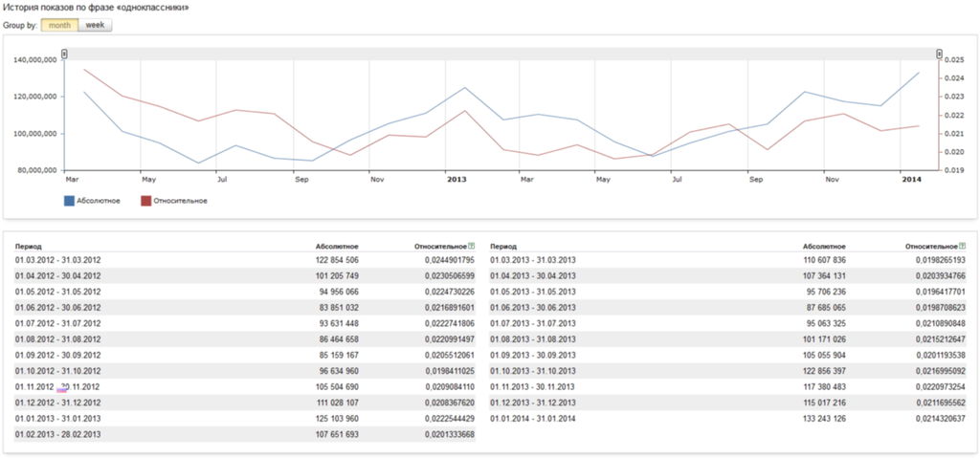Click the blue Абсолютное legend swatch

pyautogui.click(x=69, y=201)
